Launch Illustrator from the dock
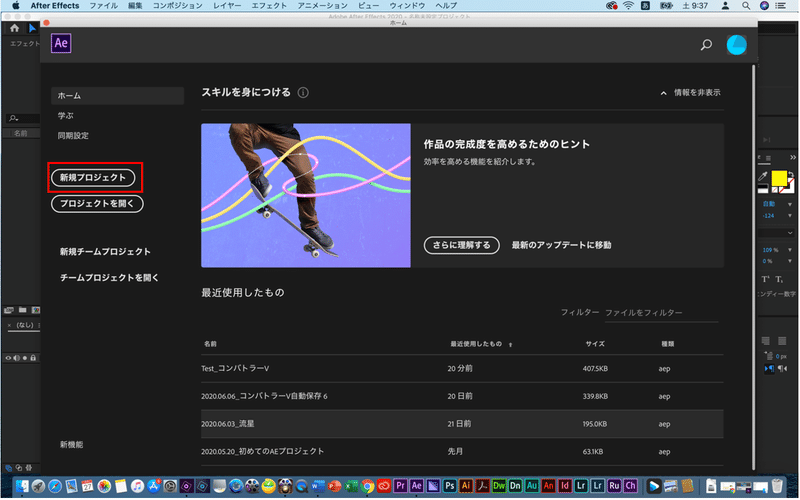This screenshot has height=500, width=800. (x=466, y=486)
